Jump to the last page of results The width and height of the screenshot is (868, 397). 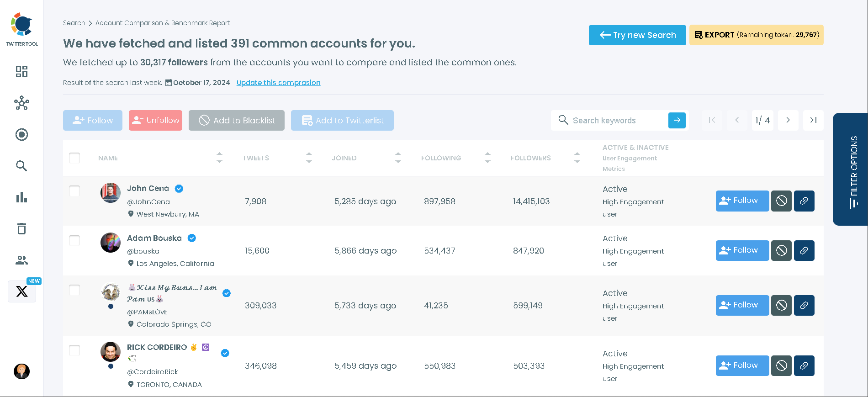click(813, 120)
